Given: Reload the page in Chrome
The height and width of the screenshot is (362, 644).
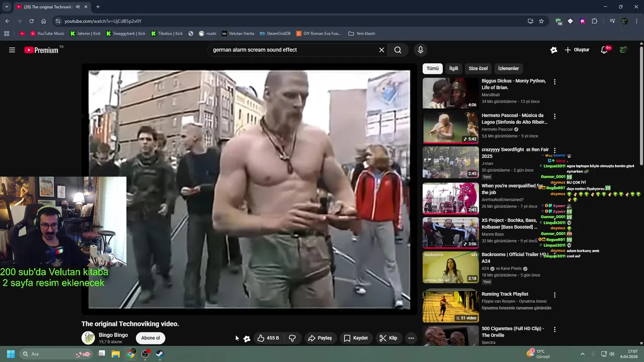Looking at the screenshot, I should pyautogui.click(x=31, y=21).
